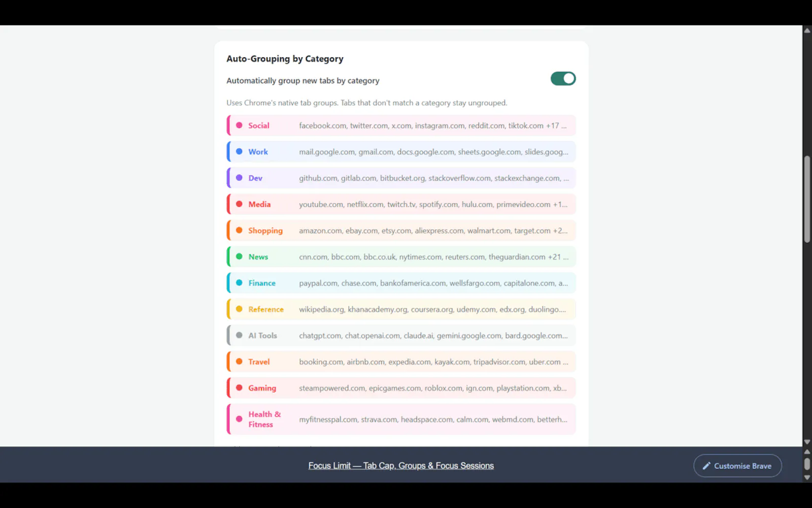Select the Finance category label
The image size is (812, 508).
[x=262, y=283]
